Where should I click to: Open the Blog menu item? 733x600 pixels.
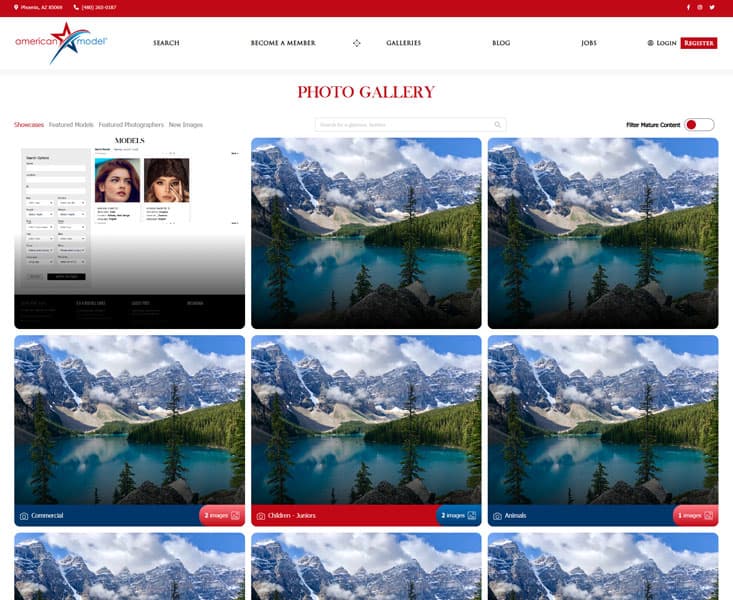point(501,43)
